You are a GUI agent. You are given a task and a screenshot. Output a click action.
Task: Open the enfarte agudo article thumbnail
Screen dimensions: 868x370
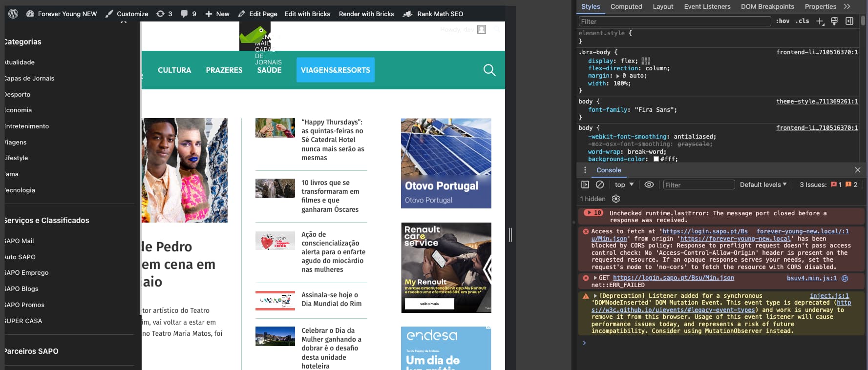point(275,240)
